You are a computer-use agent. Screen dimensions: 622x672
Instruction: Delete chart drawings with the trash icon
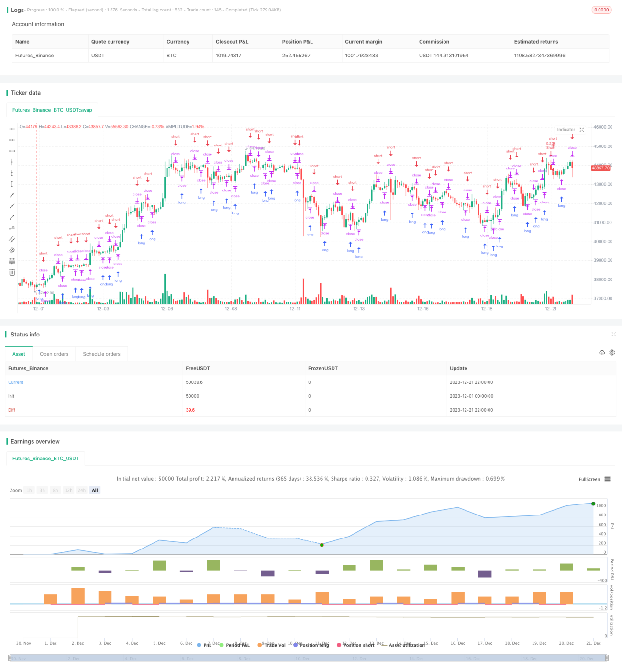coord(12,272)
